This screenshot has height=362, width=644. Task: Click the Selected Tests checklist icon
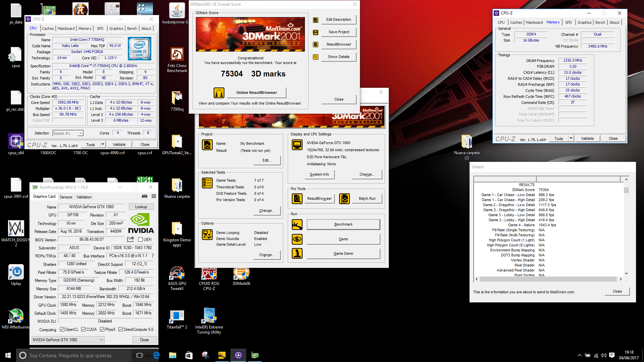pyautogui.click(x=207, y=183)
